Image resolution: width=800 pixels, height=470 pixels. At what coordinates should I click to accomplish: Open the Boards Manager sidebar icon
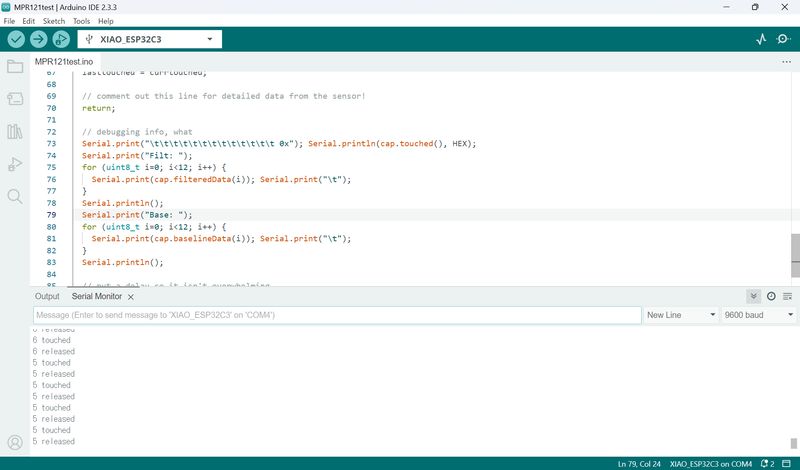click(x=15, y=98)
